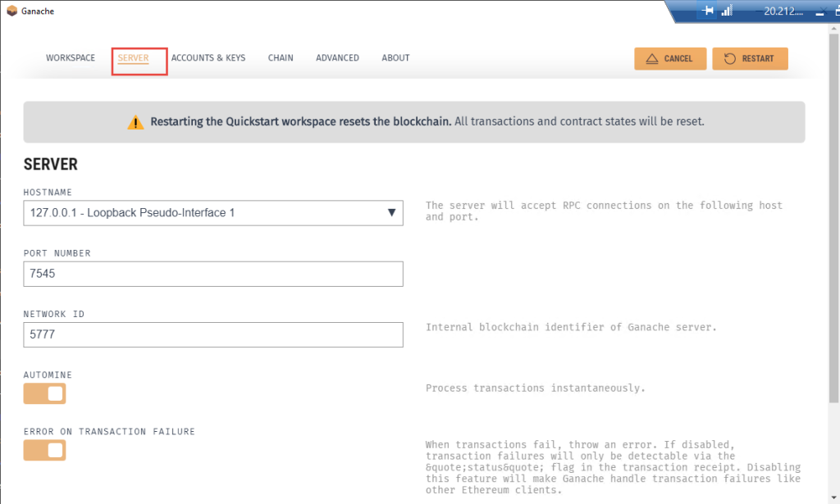This screenshot has width=840, height=504.
Task: Click the Restart button
Action: click(x=750, y=59)
